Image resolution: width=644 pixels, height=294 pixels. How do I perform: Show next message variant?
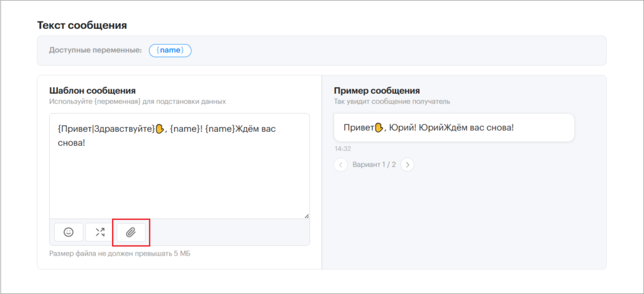408,165
